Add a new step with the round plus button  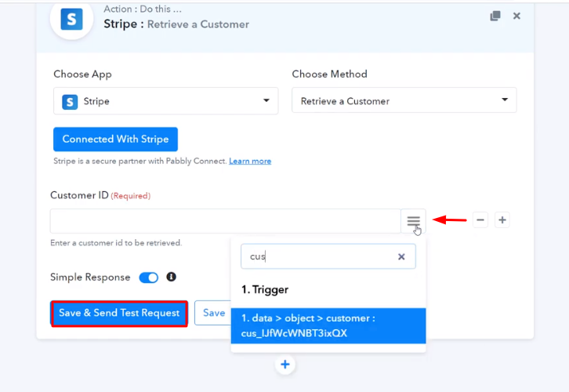284,365
